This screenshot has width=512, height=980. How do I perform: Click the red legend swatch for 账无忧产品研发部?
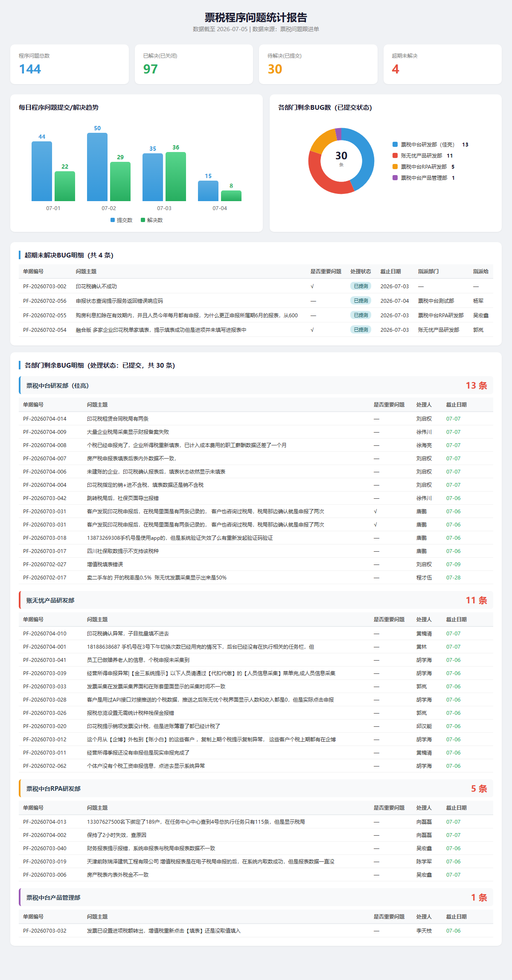pyautogui.click(x=395, y=155)
